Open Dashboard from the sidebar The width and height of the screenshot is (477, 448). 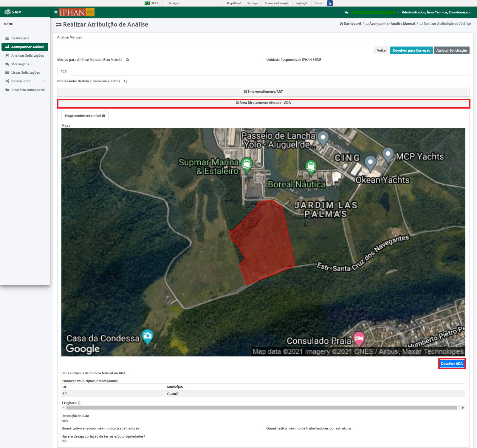tap(20, 38)
